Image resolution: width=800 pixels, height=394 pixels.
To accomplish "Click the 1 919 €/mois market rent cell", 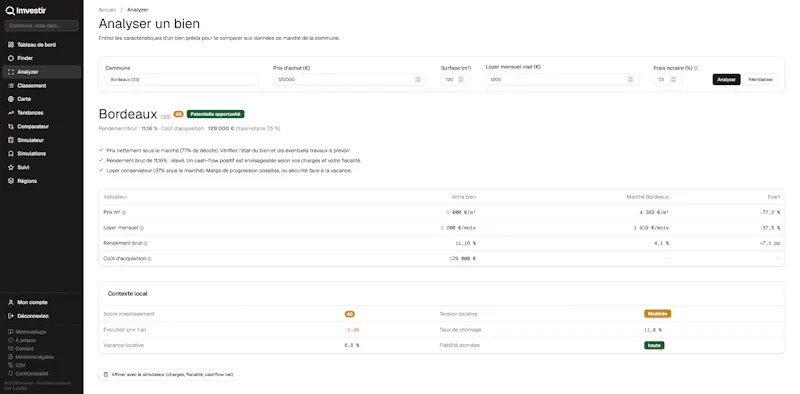I will click(x=651, y=228).
